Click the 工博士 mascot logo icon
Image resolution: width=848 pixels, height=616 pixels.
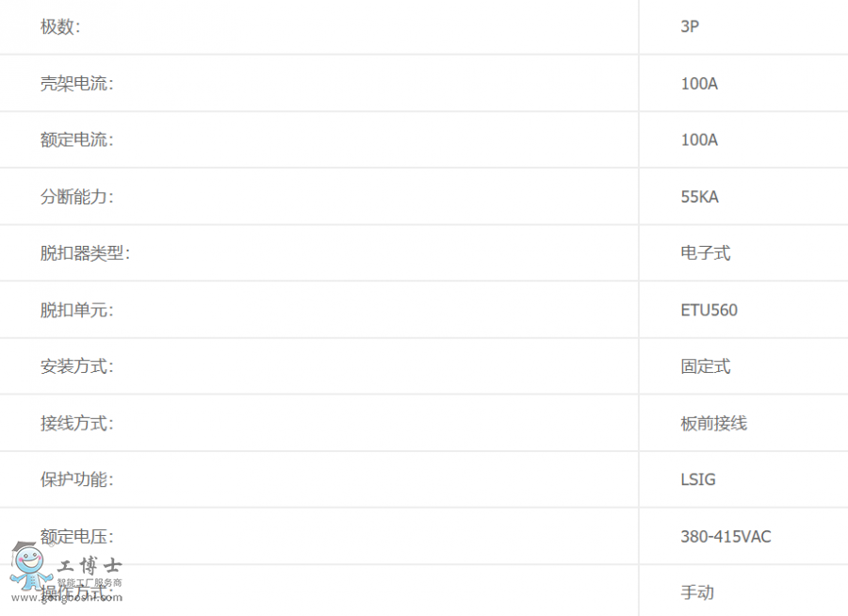(28, 567)
